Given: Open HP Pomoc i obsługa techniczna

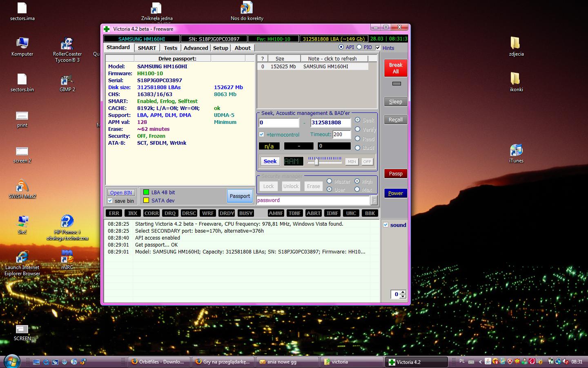Looking at the screenshot, I should point(67,228).
